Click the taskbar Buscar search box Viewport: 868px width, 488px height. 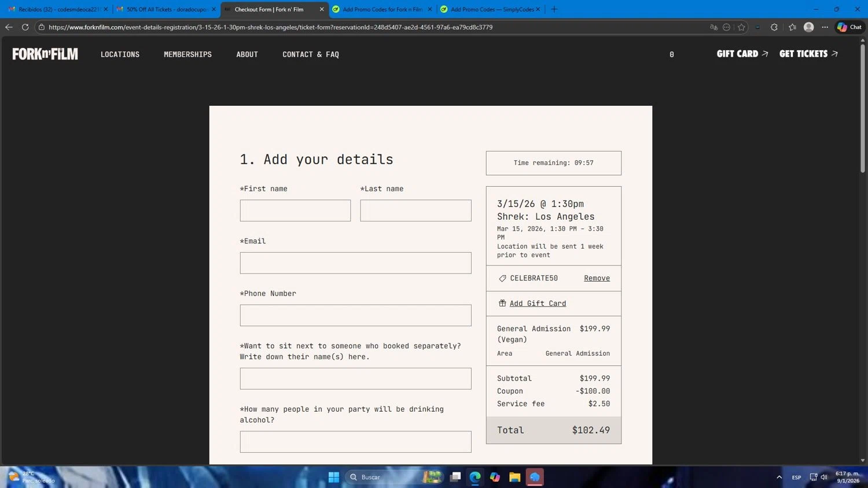395,477
